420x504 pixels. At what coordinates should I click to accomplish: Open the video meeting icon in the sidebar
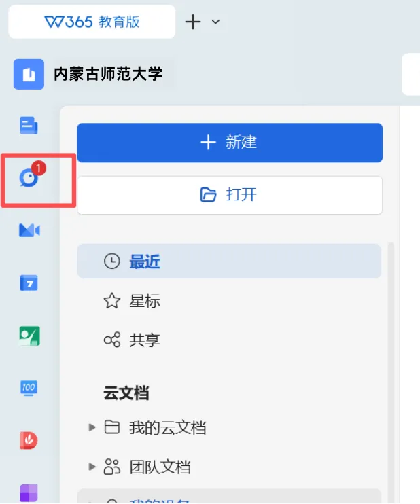pos(29,230)
